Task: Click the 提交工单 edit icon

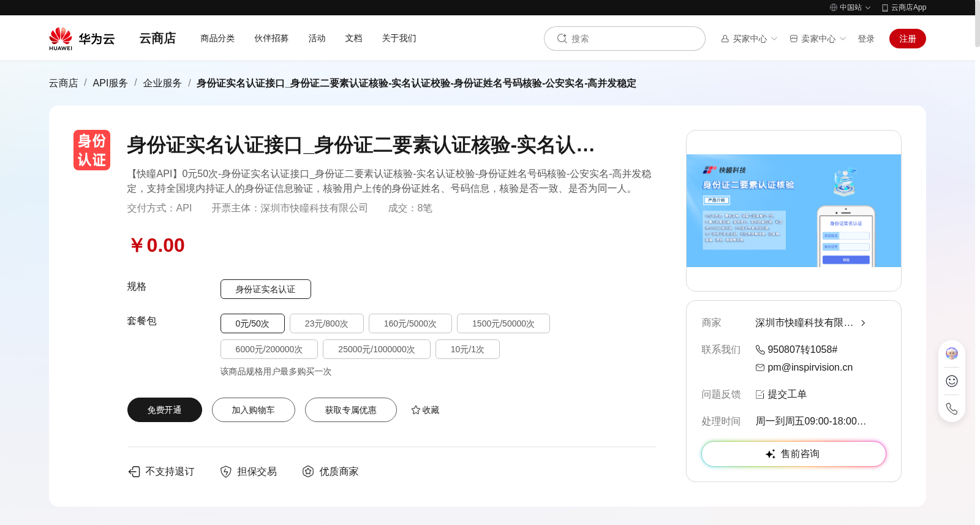Action: 760,395
